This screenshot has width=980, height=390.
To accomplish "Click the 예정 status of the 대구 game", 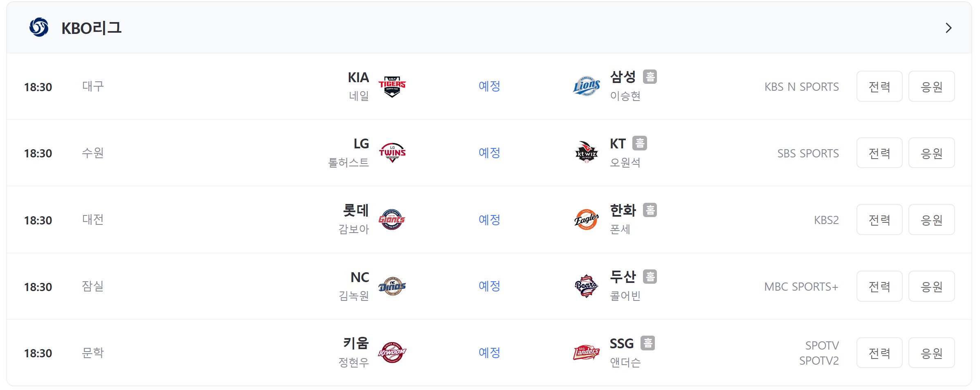I will [490, 86].
